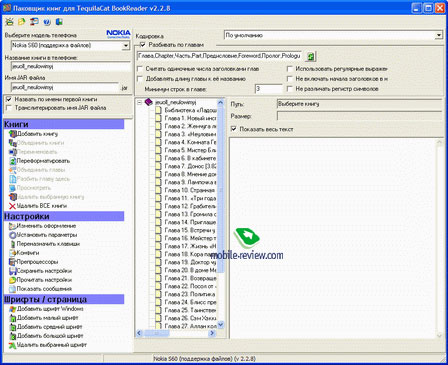Image resolution: width=448 pixels, height=365 pixels.
Task: Check Добавлять длину главы к её названию
Action: tap(140, 79)
